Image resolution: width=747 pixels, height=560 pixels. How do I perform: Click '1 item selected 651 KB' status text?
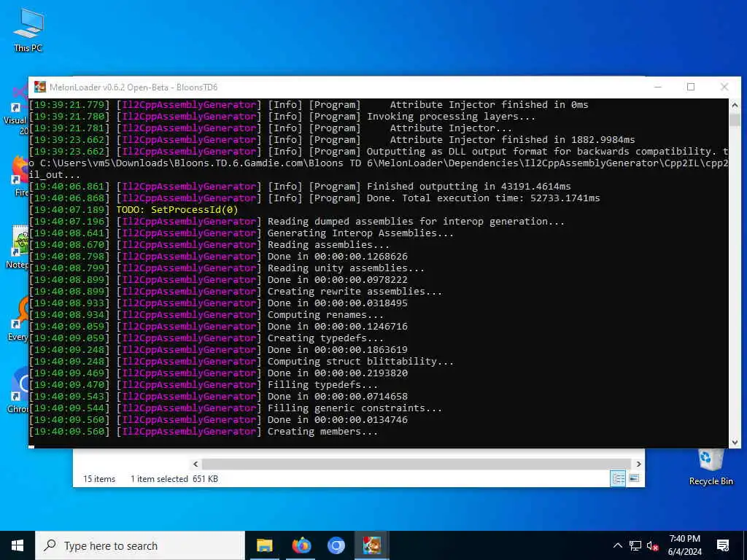174,479
